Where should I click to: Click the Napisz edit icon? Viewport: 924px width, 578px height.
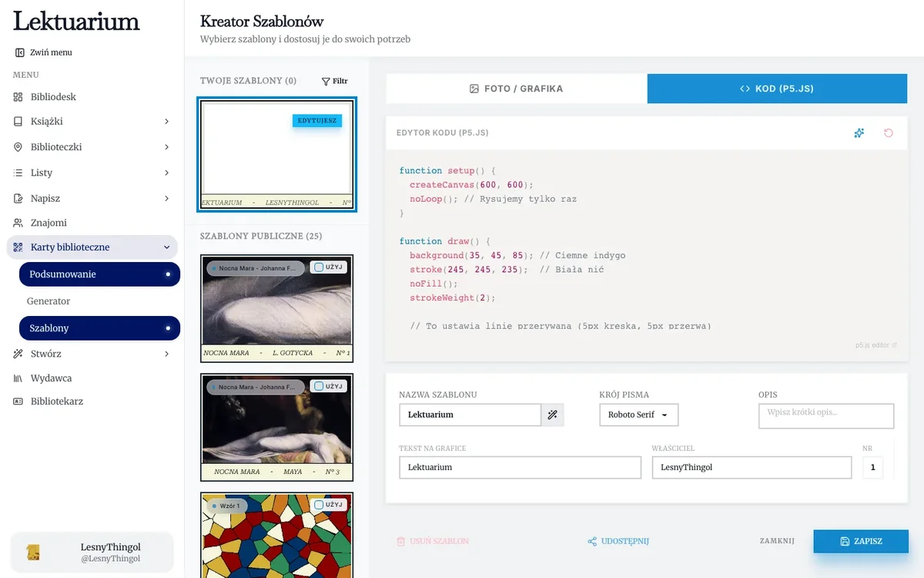(x=18, y=198)
